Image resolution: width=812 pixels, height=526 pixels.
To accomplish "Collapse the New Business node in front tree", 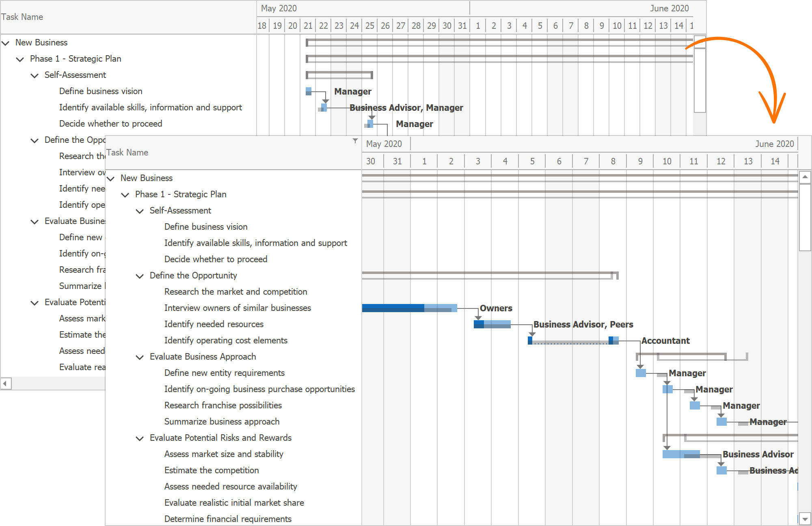I will pyautogui.click(x=111, y=179).
